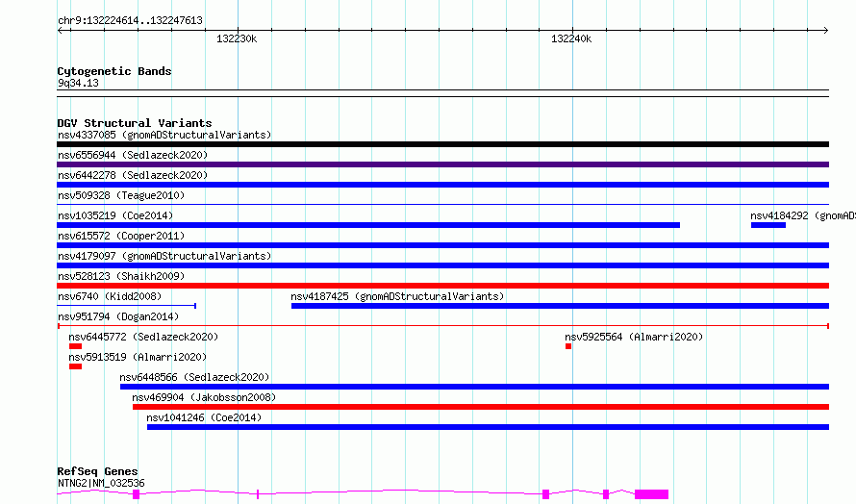This screenshot has width=856, height=504.
Task: Open nsv4187425 gnomADStructuralVariants label
Action: click(x=397, y=296)
